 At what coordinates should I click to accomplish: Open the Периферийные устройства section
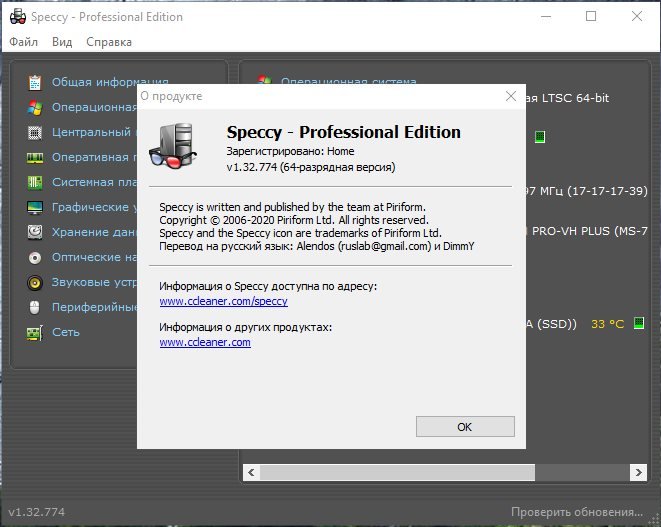pos(94,307)
